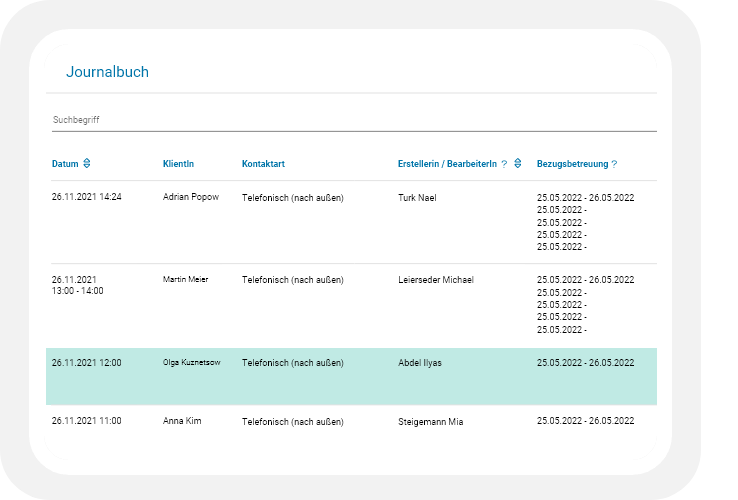Select date 26.11.2021 13:00 - 14:00
738x500 pixels.
point(78,285)
